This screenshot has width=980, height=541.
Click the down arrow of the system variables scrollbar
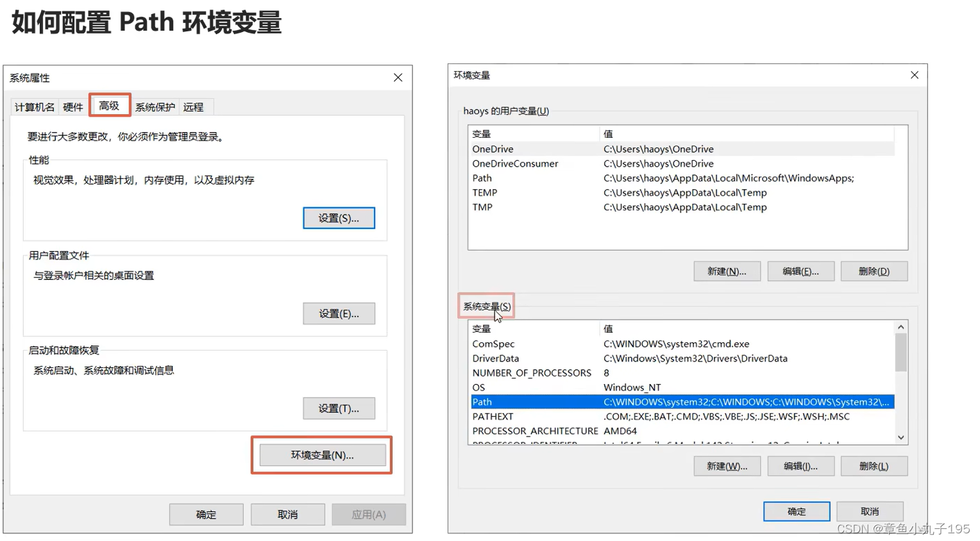(x=900, y=437)
